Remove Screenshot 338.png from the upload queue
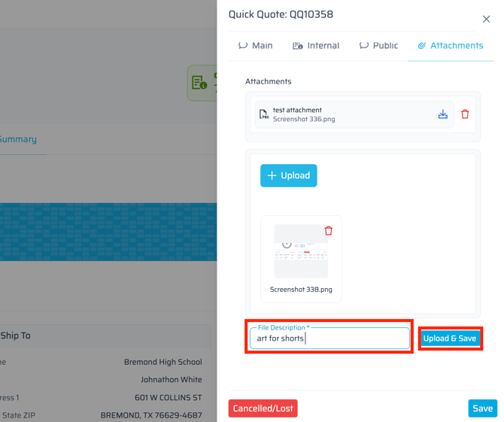The image size is (504, 422). [328, 231]
